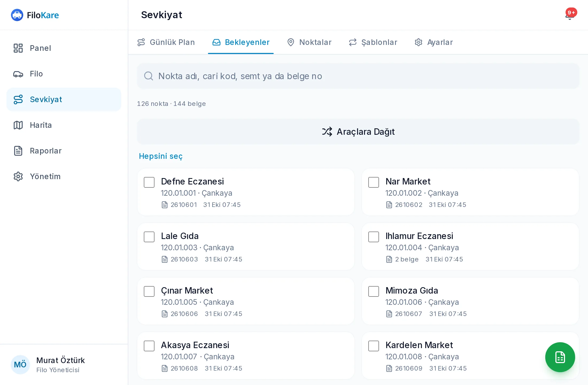
Task: Click the Panel dashboard icon in sidebar
Action: 18,48
